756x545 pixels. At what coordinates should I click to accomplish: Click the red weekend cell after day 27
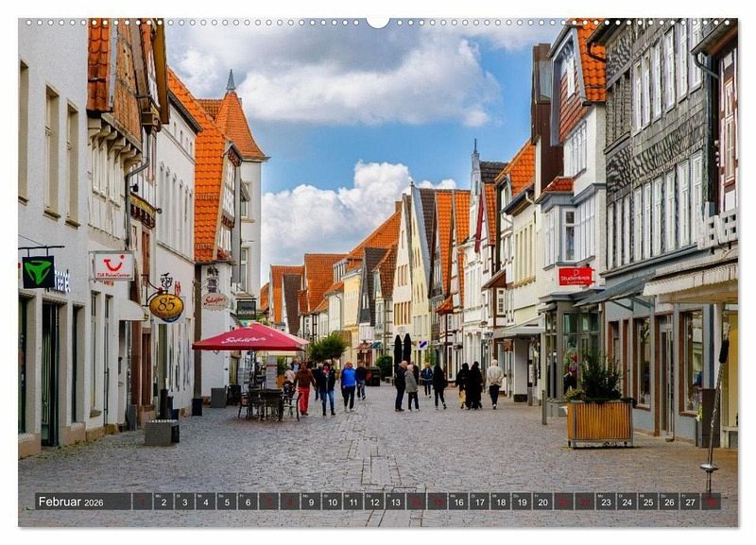711,502
